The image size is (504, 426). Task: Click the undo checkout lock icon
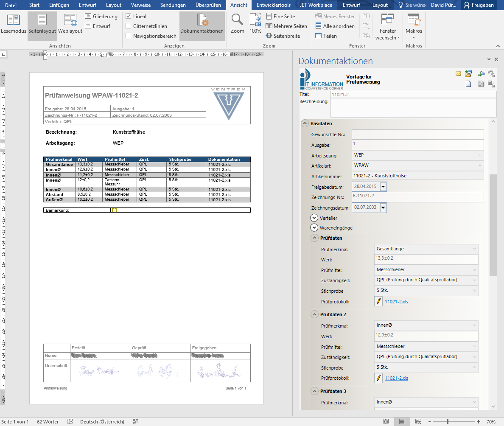pyautogui.click(x=491, y=74)
